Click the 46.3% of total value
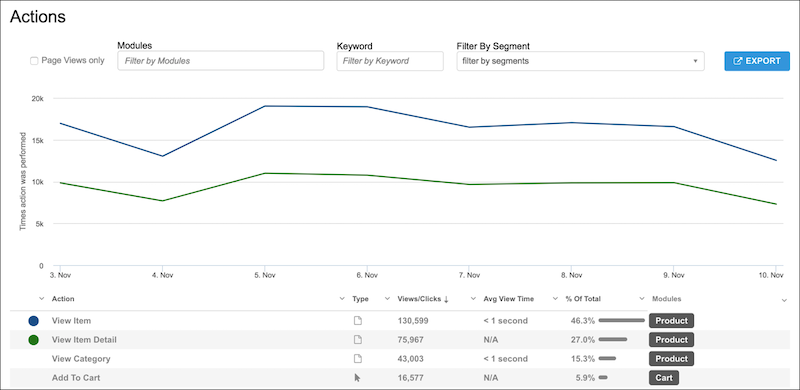 [x=583, y=321]
